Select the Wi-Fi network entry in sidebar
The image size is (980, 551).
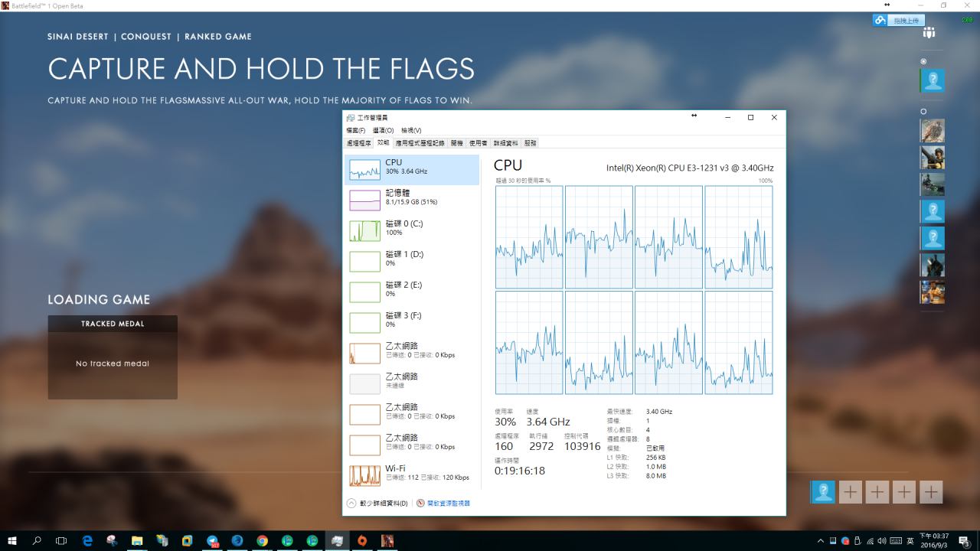(x=412, y=476)
